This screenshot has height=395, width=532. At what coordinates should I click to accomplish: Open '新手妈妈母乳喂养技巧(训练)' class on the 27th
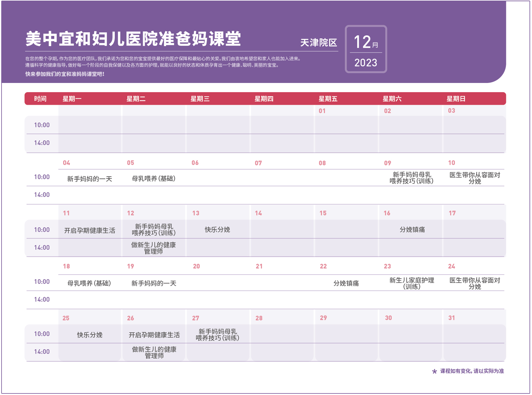(217, 335)
